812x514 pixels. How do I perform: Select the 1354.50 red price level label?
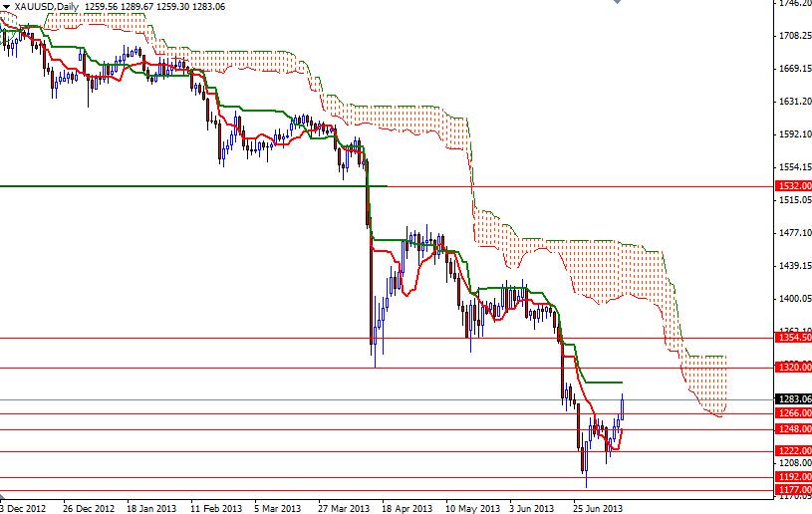pyautogui.click(x=793, y=338)
